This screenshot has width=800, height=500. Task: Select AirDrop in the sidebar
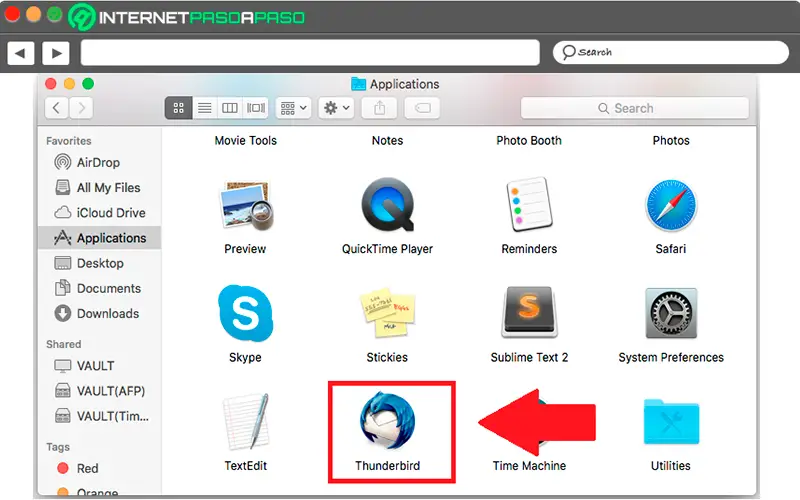99,163
